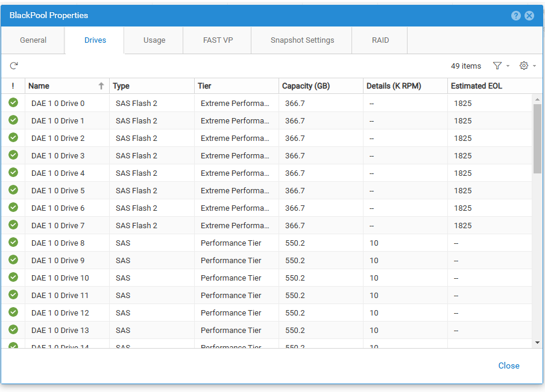Expand the Estimated EOL column options
545x392 pixels.
pos(476,86)
